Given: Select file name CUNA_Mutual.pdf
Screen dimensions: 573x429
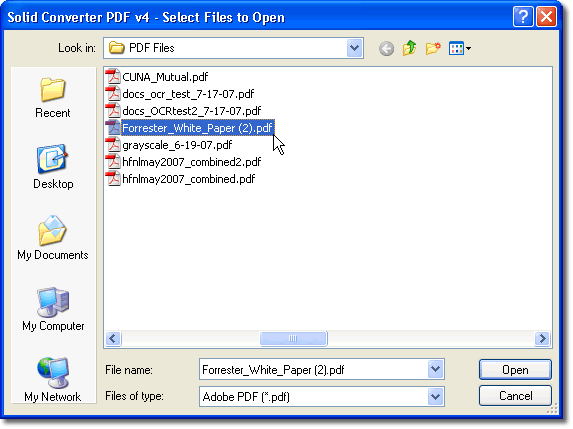Looking at the screenshot, I should [x=165, y=77].
